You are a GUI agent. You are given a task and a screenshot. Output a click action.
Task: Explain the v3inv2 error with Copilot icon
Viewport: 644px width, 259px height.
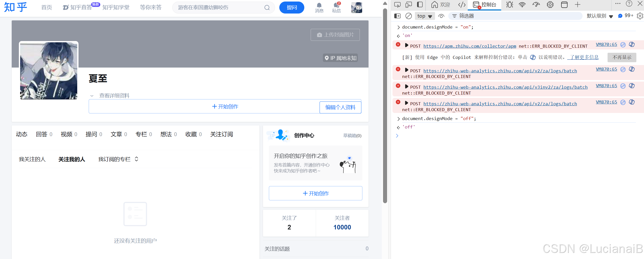click(x=632, y=86)
